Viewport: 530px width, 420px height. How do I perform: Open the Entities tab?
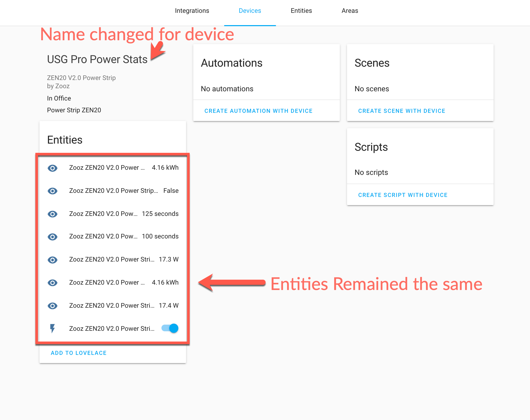(301, 11)
